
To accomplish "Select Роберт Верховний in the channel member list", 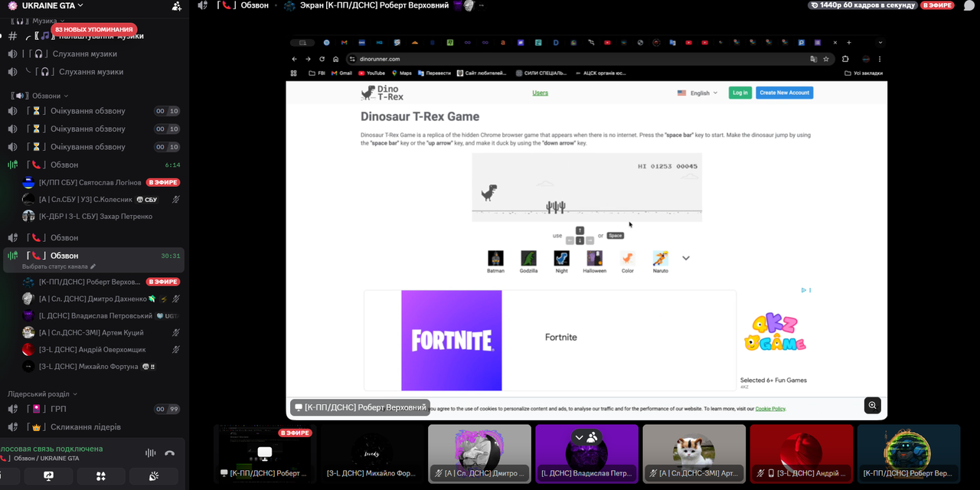I will click(x=90, y=282).
